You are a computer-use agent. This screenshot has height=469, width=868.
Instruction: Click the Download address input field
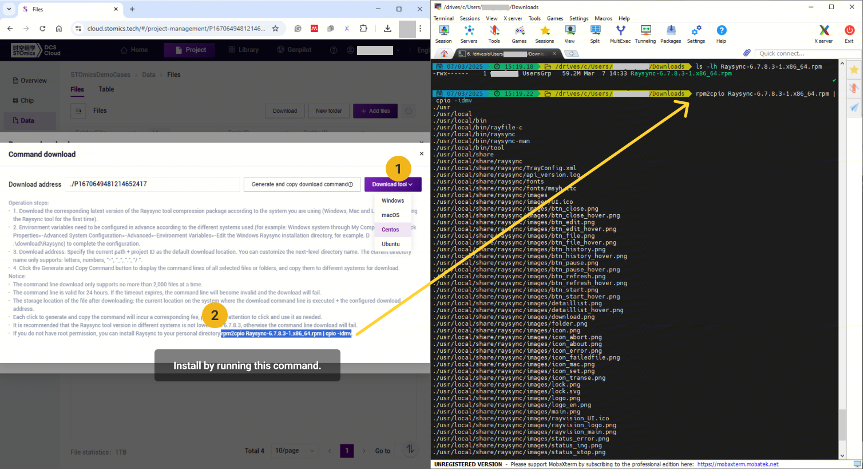pyautogui.click(x=152, y=184)
